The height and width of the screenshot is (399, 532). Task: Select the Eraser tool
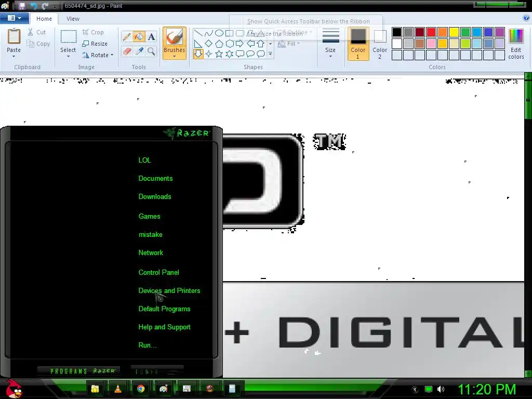click(x=127, y=51)
